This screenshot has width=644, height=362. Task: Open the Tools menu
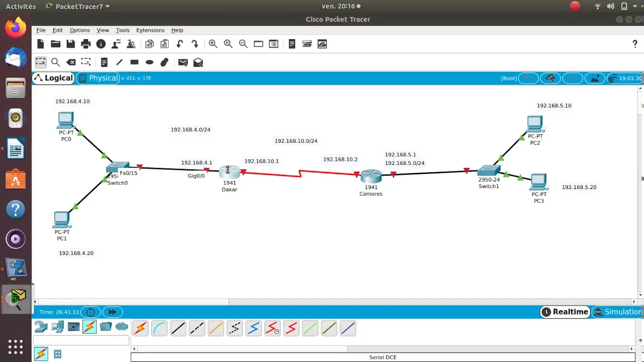[x=122, y=30]
